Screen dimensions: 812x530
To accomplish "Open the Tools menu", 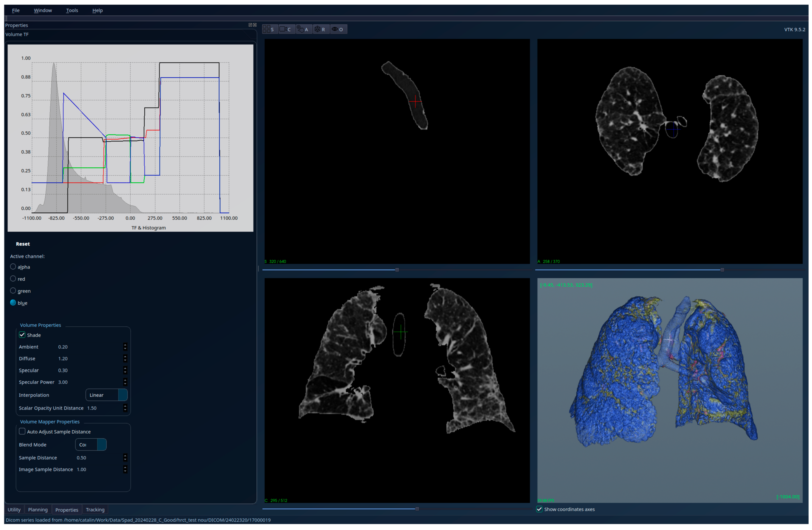I will pos(72,10).
